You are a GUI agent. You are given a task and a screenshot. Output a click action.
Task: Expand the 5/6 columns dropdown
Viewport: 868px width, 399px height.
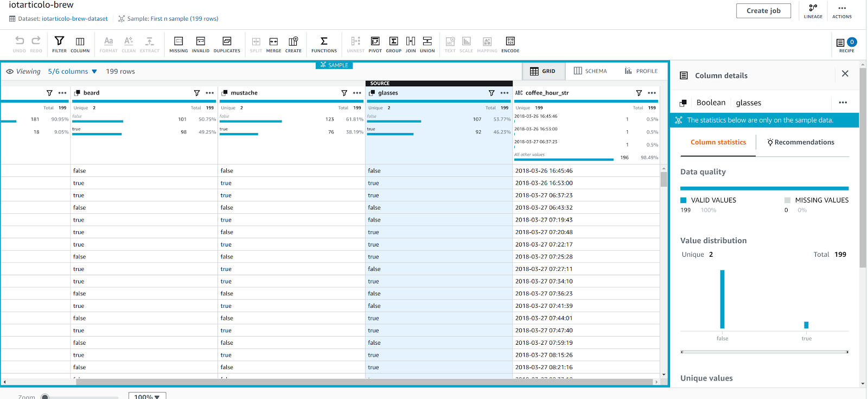point(72,71)
